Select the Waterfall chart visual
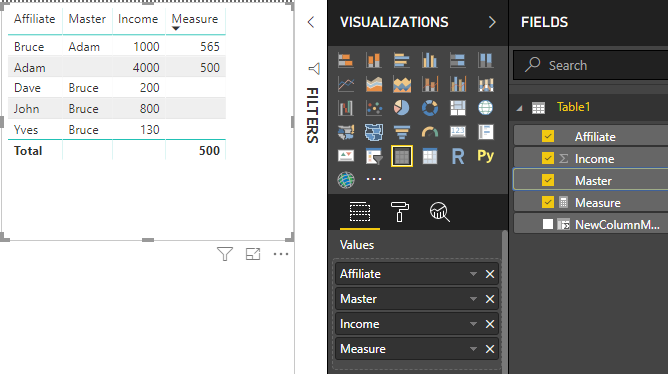The height and width of the screenshot is (374, 668). (346, 108)
